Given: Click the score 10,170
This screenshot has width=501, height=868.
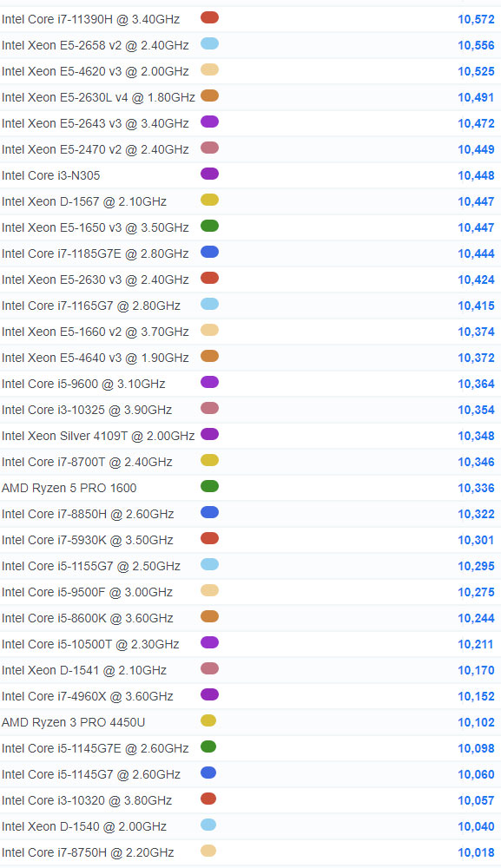Looking at the screenshot, I should click(x=476, y=670).
